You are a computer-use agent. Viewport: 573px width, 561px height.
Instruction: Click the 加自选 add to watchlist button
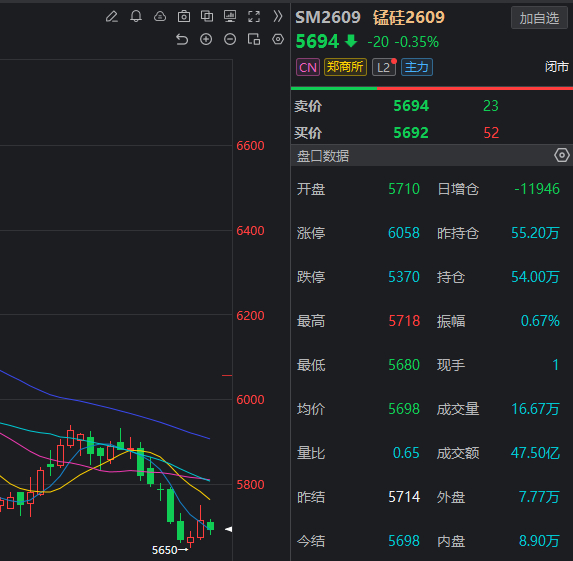(x=539, y=18)
